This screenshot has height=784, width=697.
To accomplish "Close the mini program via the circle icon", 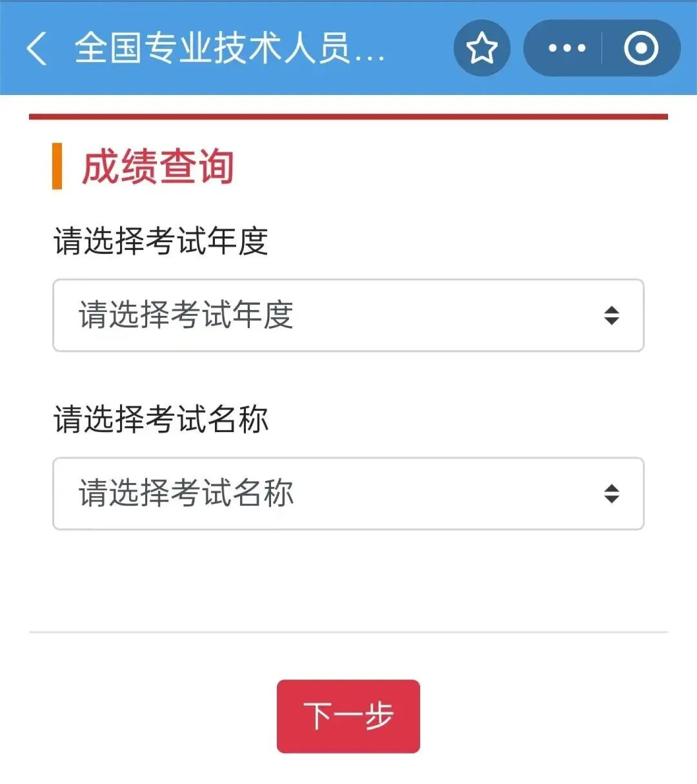I will pyautogui.click(x=640, y=48).
